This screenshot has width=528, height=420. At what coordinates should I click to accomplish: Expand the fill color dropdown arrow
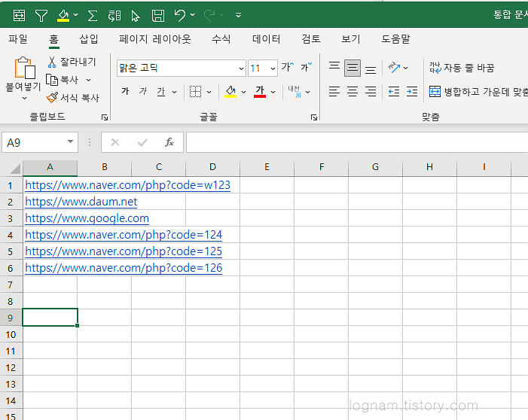coord(243,92)
